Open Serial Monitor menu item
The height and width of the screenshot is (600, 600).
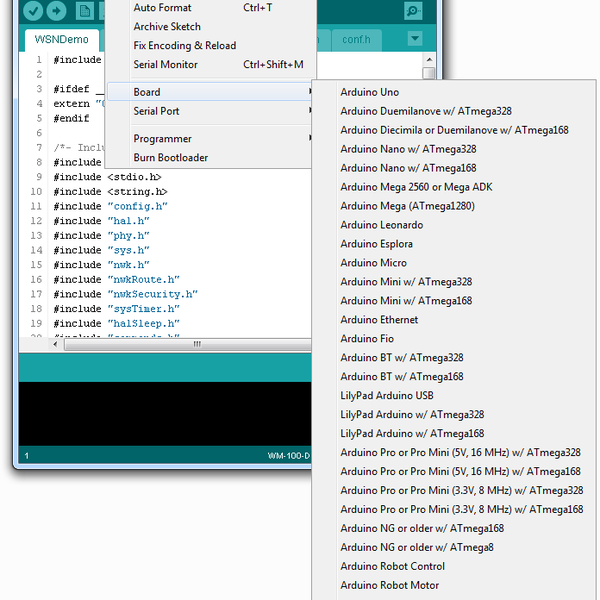(x=166, y=65)
